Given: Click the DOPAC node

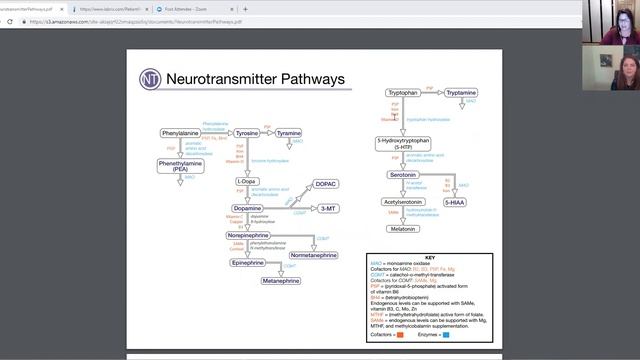Looking at the screenshot, I should pyautogui.click(x=325, y=184).
